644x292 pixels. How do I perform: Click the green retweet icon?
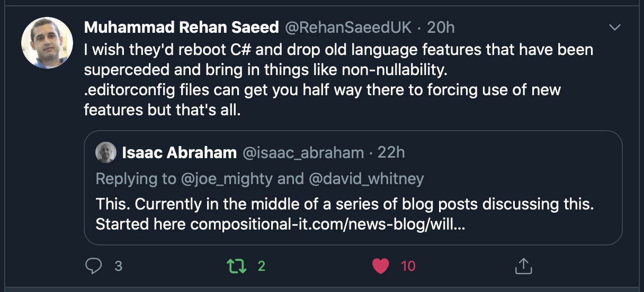pyautogui.click(x=236, y=266)
